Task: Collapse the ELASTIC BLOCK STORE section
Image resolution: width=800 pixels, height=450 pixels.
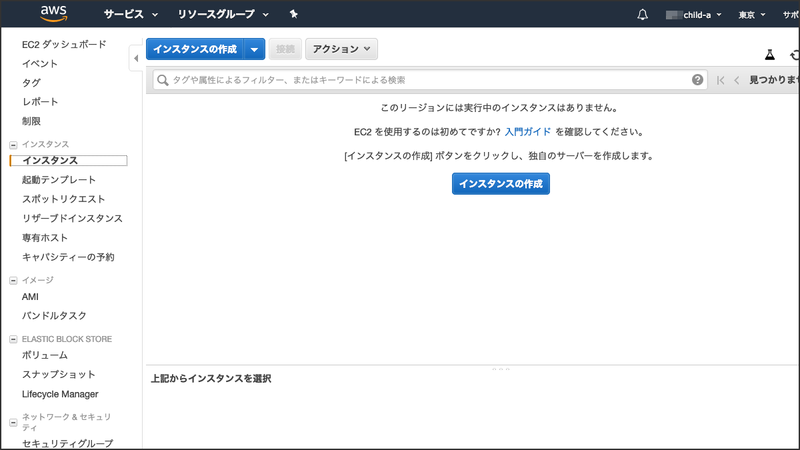Action: 13,339
